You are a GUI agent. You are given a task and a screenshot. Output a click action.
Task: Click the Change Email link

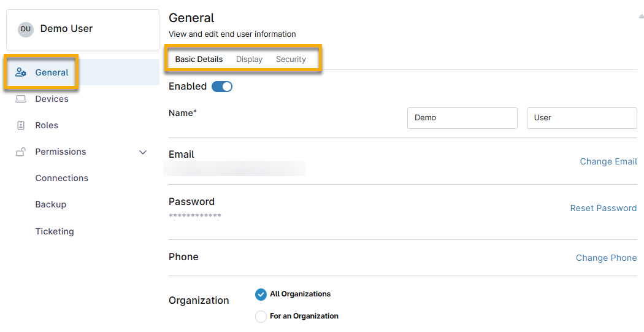(608, 161)
